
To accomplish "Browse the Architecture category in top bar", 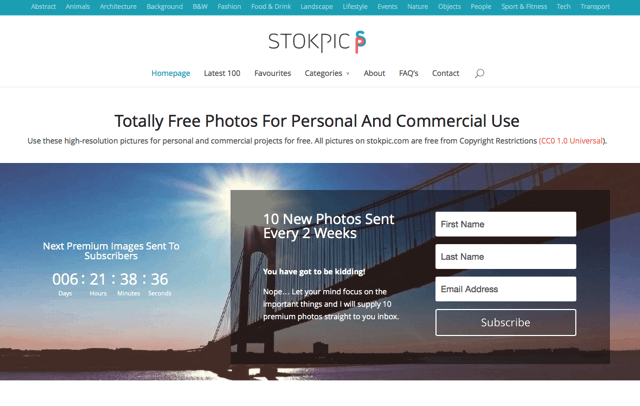I will [x=118, y=7].
